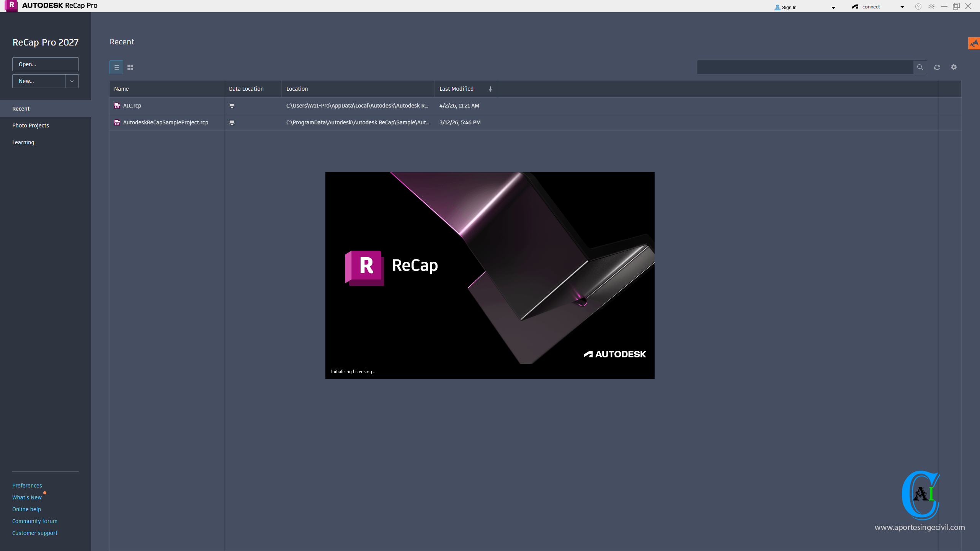
Task: Open the connect dropdown menu
Action: point(902,7)
